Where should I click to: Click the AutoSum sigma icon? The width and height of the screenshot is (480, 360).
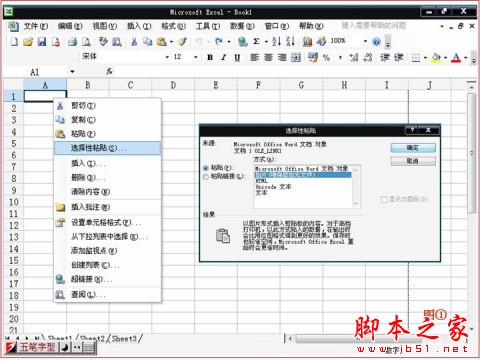click(x=256, y=41)
